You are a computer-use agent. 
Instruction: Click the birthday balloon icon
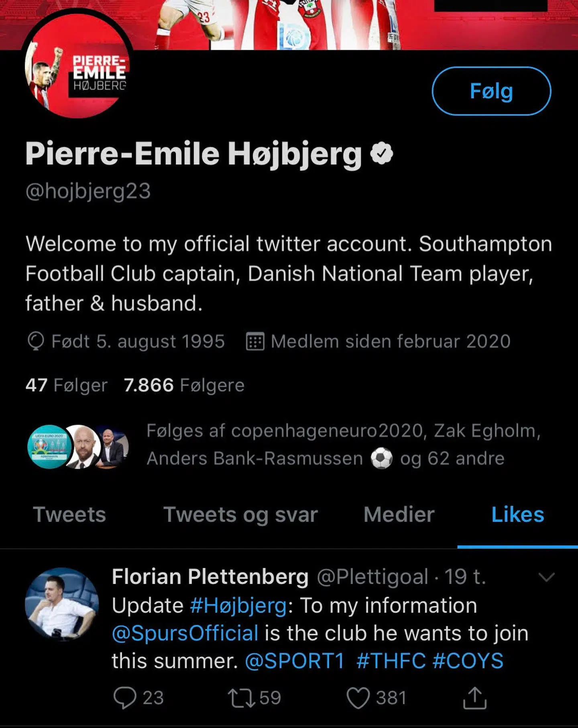tap(36, 342)
